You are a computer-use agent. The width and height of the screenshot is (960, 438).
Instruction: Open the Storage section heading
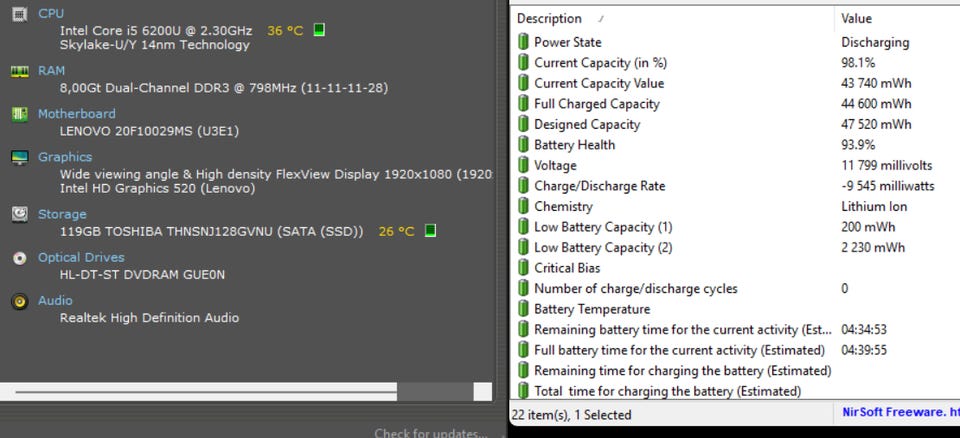tap(62, 214)
